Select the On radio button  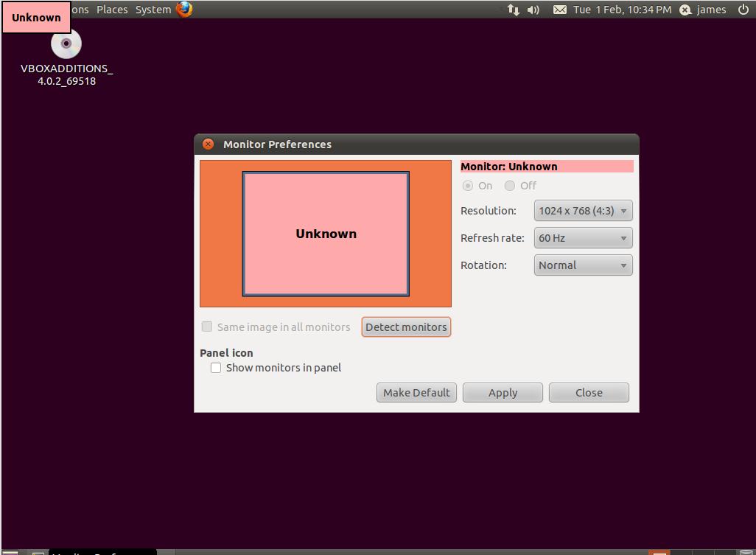[x=467, y=186]
